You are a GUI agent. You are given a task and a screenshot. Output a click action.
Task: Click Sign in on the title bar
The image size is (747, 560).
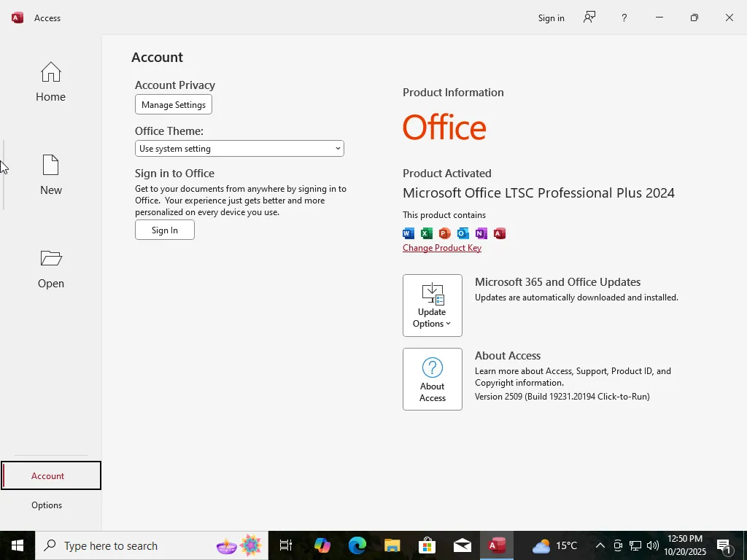point(551,17)
